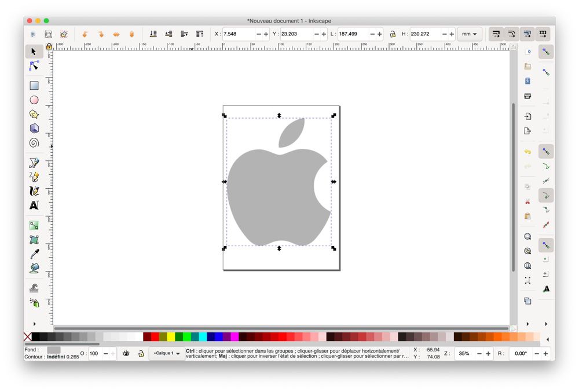Image resolution: width=579 pixels, height=392 pixels.
Task: Increase the X position value
Action: pyautogui.click(x=266, y=34)
